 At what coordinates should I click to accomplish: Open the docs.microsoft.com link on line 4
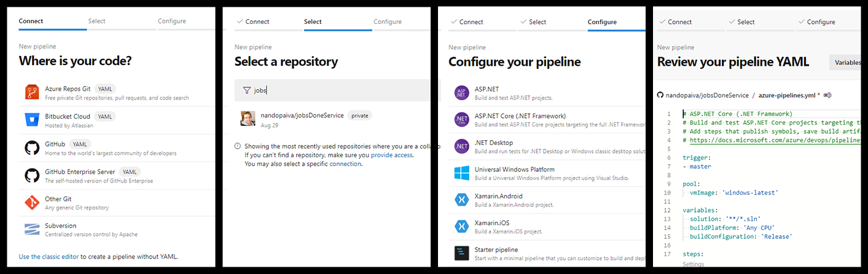tap(775, 140)
